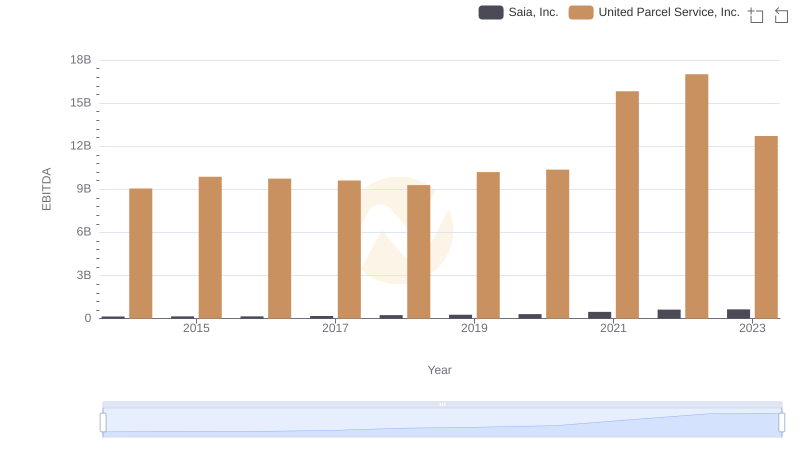Click the Saia bar for 2020
The width and height of the screenshot is (800, 461).
click(x=530, y=316)
